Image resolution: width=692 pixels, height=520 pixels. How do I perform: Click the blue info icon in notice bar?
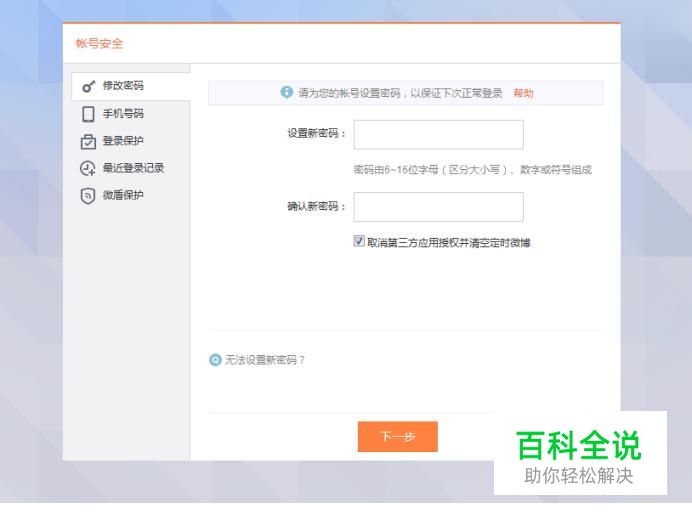pyautogui.click(x=286, y=92)
